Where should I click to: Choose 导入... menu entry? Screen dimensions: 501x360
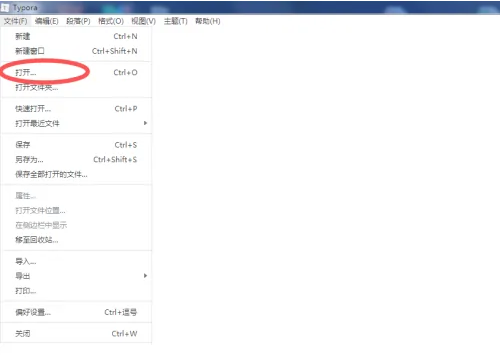[x=76, y=261]
